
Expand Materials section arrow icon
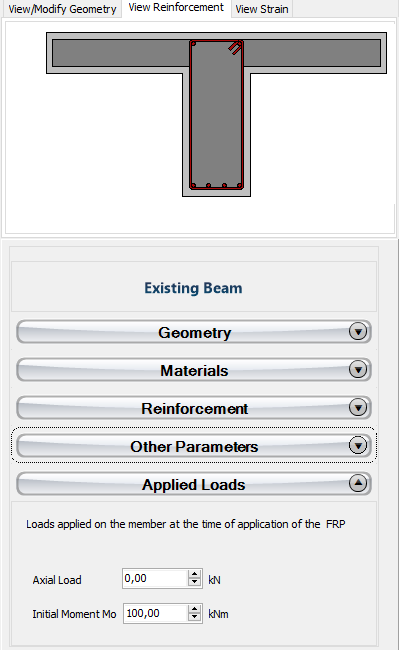358,369
